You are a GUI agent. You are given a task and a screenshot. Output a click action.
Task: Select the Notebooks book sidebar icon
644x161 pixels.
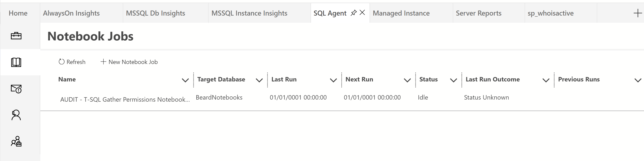click(x=16, y=62)
